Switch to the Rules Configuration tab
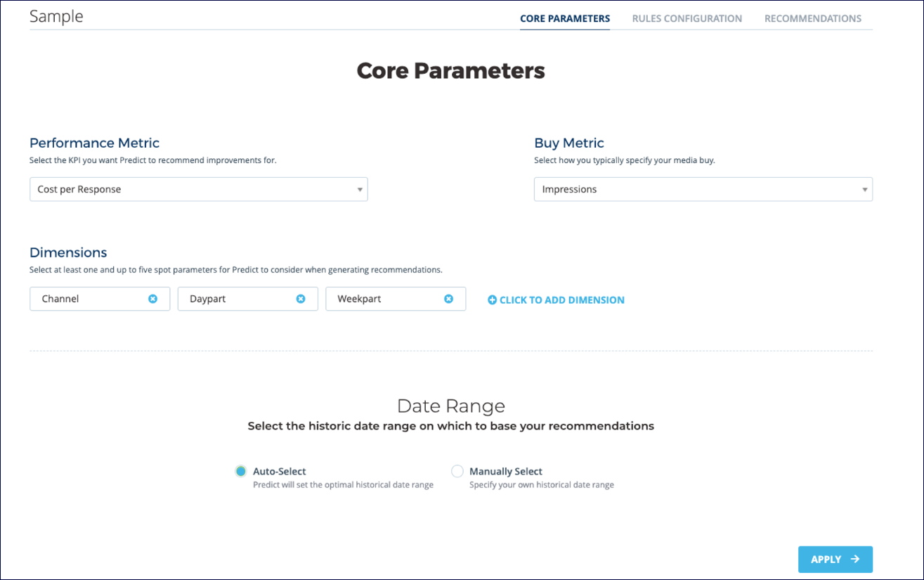Image resolution: width=924 pixels, height=580 pixels. (x=687, y=18)
